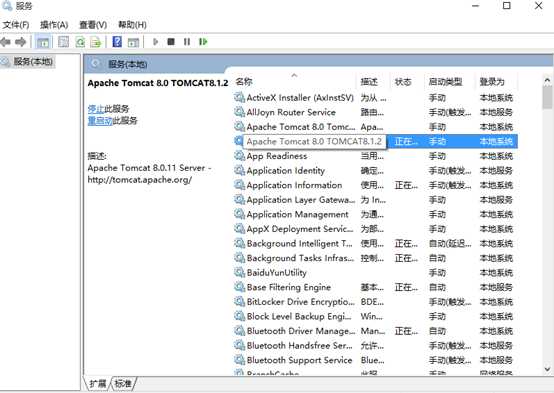554x393 pixels.
Task: Select Background Intelligent Transfer service
Action: click(376, 243)
